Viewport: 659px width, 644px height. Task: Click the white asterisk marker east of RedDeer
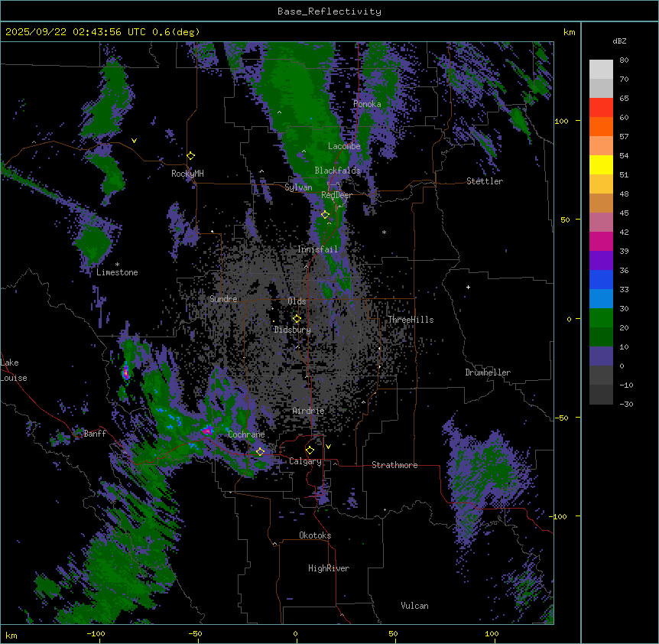(x=384, y=233)
